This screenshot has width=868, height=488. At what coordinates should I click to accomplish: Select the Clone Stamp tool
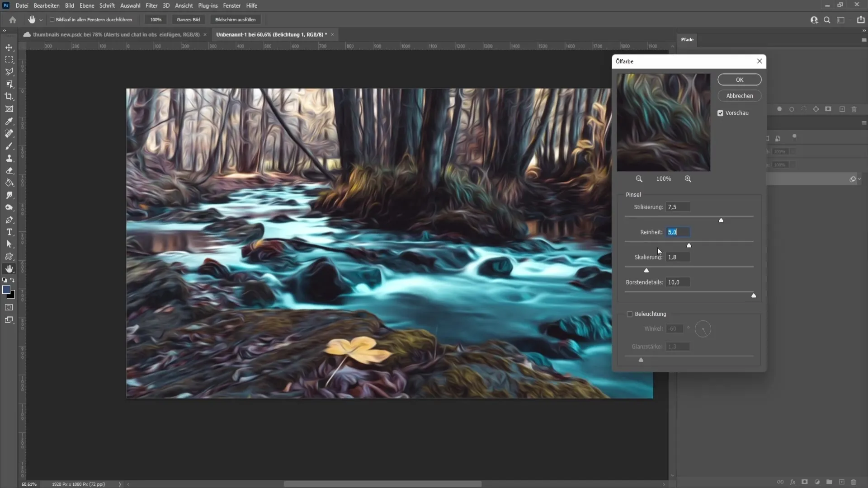(x=9, y=158)
